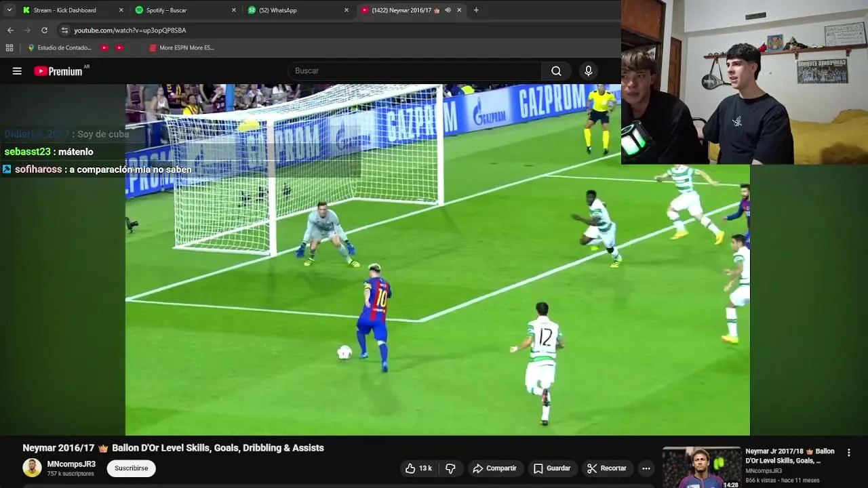The height and width of the screenshot is (488, 868).
Task: Focus the Buscar search field
Action: 414,70
